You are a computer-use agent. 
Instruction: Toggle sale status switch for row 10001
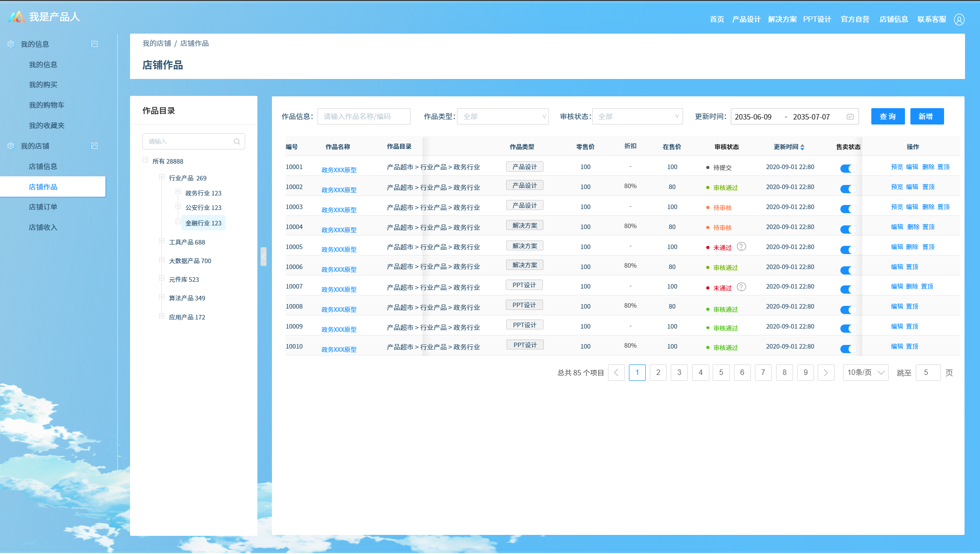pyautogui.click(x=848, y=169)
